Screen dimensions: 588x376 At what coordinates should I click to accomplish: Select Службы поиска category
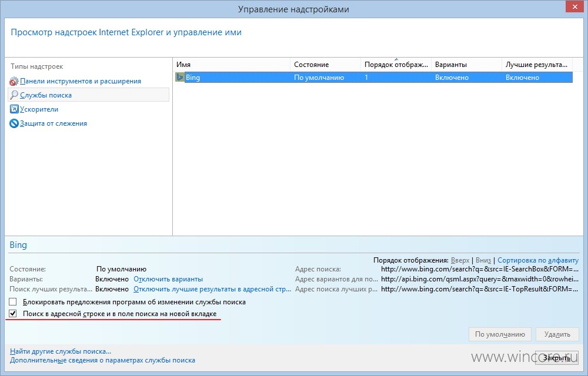point(46,95)
